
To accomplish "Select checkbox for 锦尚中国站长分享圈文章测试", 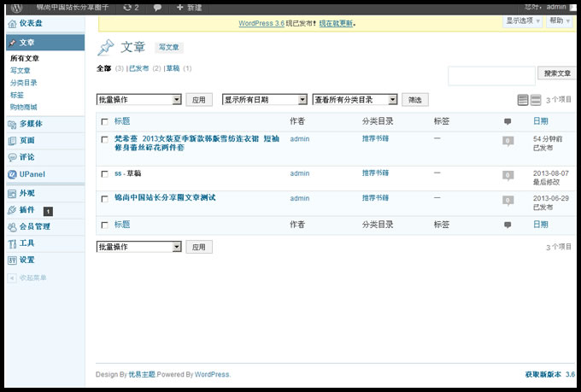I will coord(104,198).
